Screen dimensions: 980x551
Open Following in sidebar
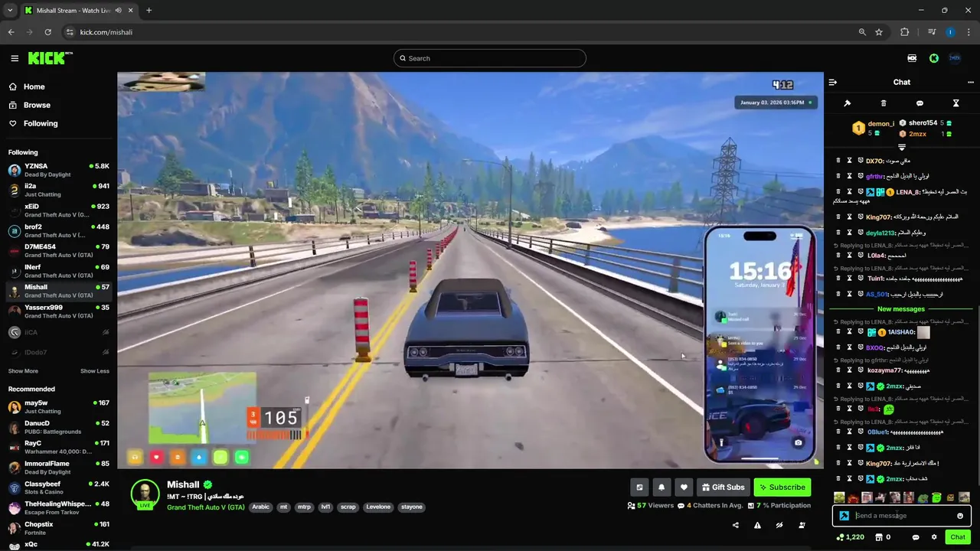[x=41, y=123]
